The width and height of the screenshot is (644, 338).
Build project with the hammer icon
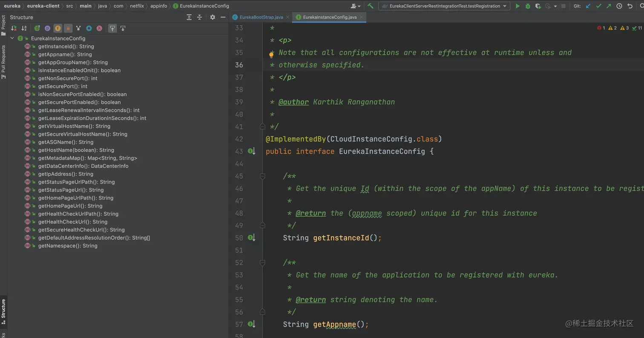point(371,6)
